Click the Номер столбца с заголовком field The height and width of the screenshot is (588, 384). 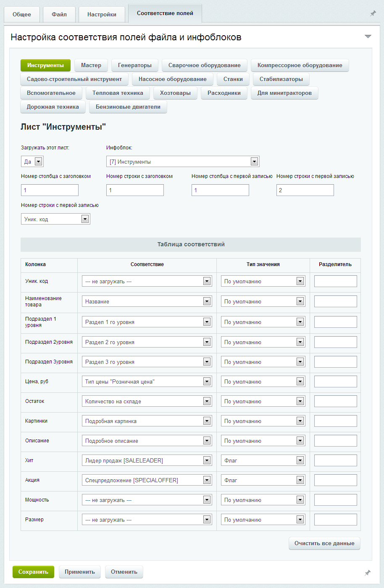click(50, 190)
